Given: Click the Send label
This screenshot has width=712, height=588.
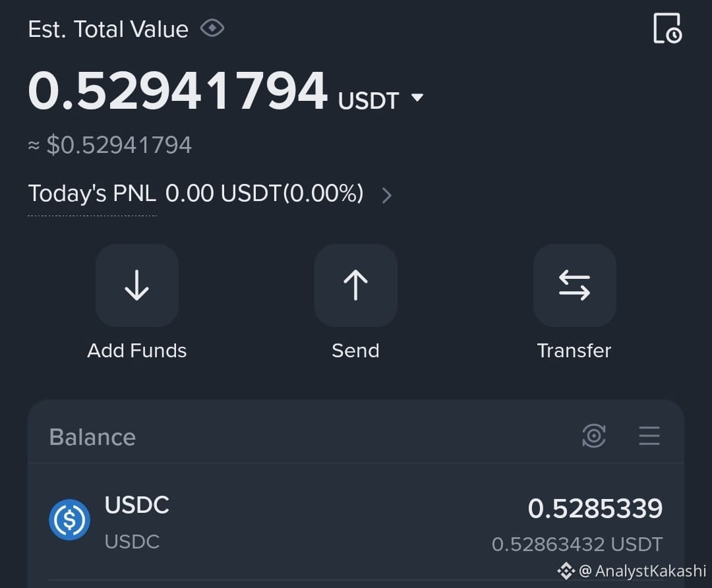Looking at the screenshot, I should (x=355, y=351).
